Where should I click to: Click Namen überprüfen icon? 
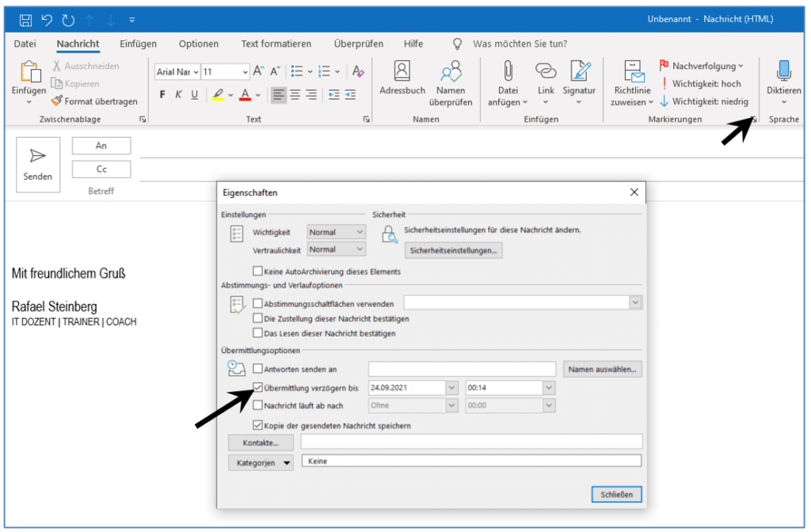[451, 71]
